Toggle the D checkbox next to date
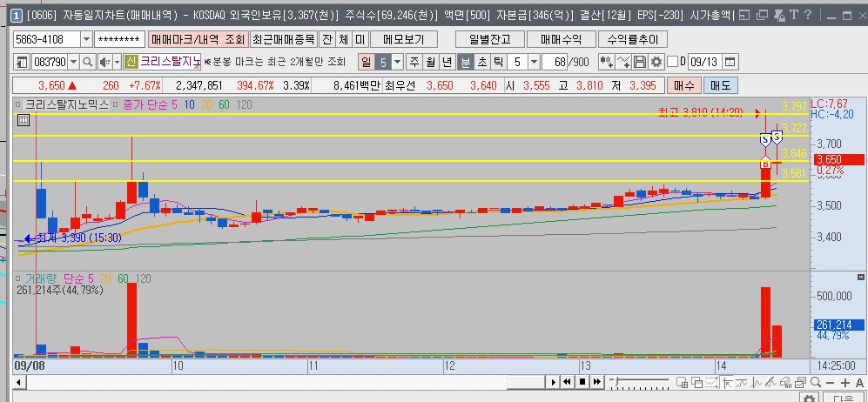Screen dimensions: 868x402 pos(673,62)
